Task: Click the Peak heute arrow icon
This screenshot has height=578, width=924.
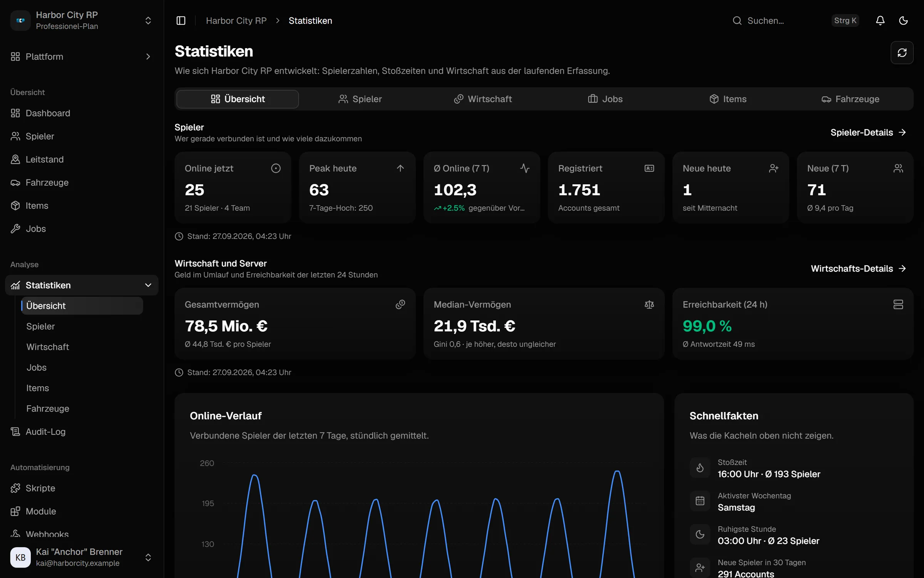Action: [x=400, y=168]
